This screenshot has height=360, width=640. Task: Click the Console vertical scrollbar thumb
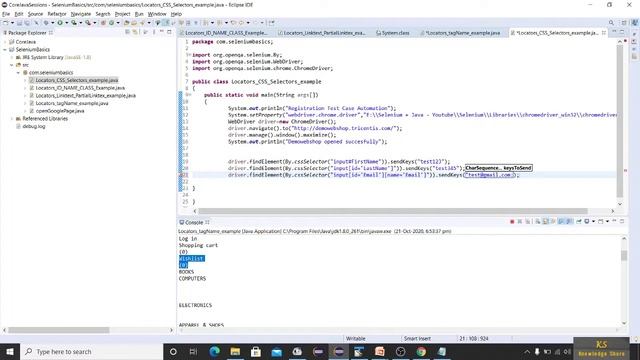point(624,255)
